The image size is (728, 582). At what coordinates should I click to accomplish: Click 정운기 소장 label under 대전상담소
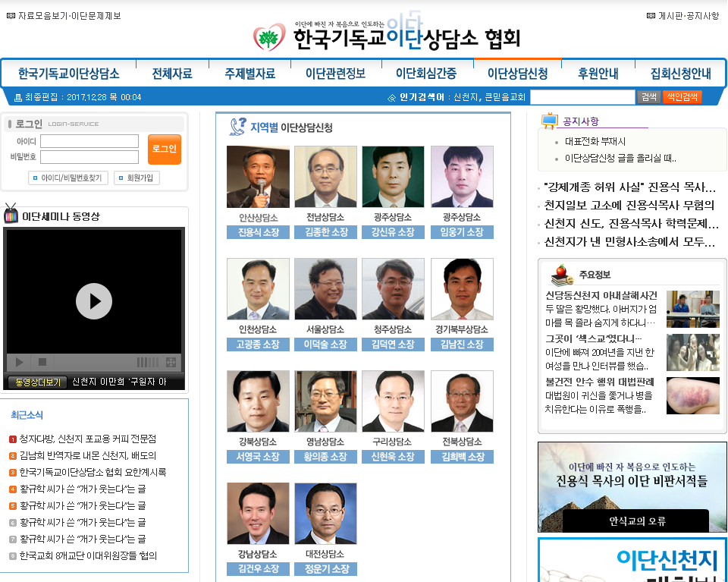coord(325,569)
